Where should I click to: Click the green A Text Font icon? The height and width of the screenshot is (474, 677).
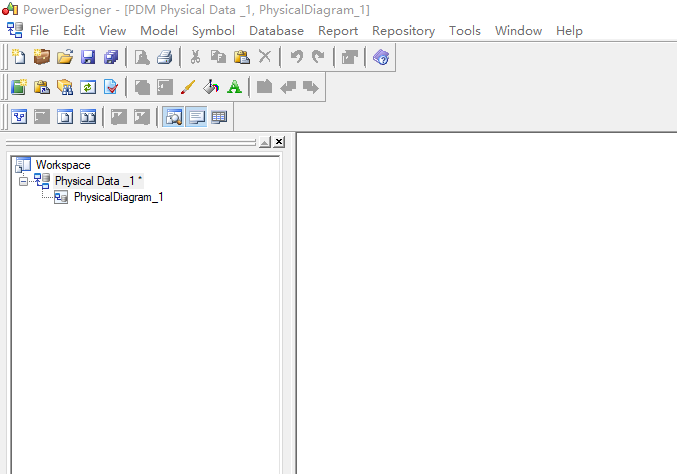[234, 87]
